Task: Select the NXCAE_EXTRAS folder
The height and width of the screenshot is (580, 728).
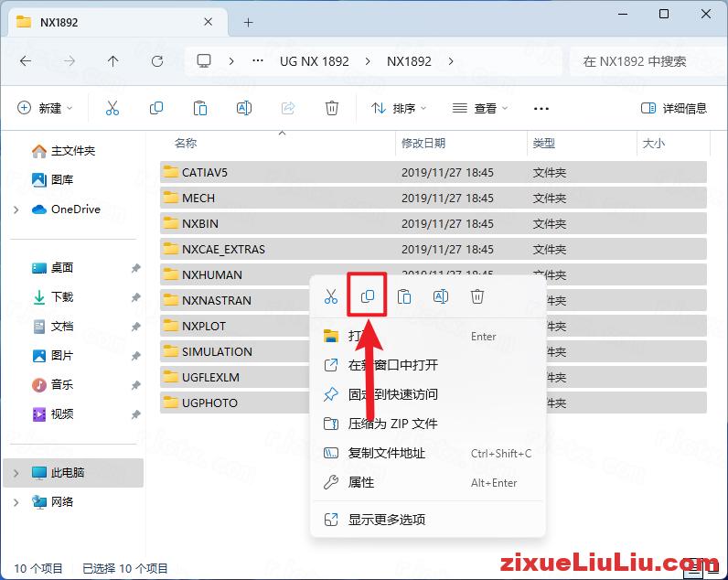Action: click(434, 249)
